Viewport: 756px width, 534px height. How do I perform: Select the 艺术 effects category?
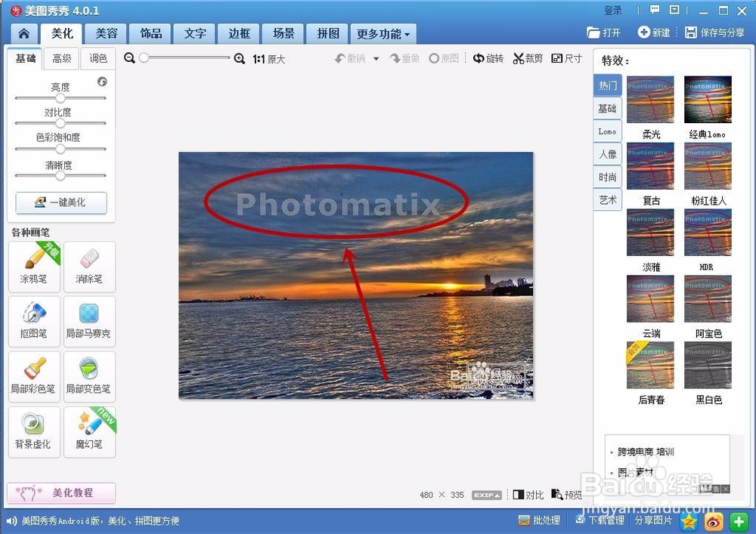608,200
